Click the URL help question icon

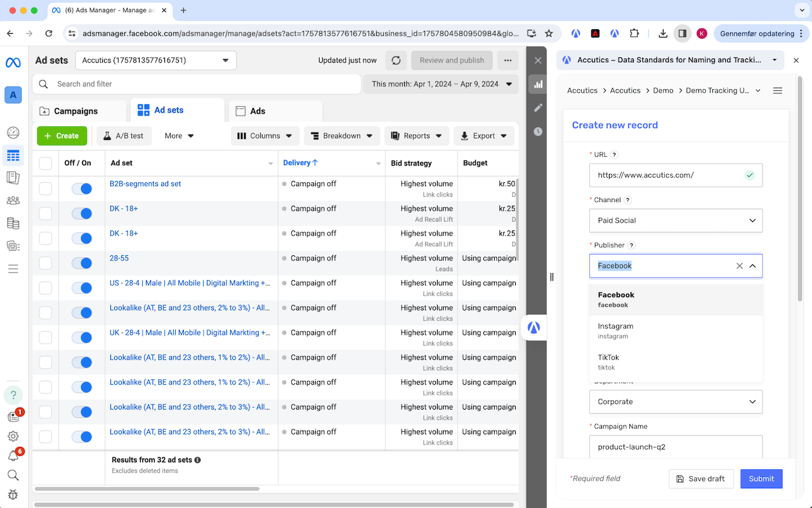pos(614,154)
